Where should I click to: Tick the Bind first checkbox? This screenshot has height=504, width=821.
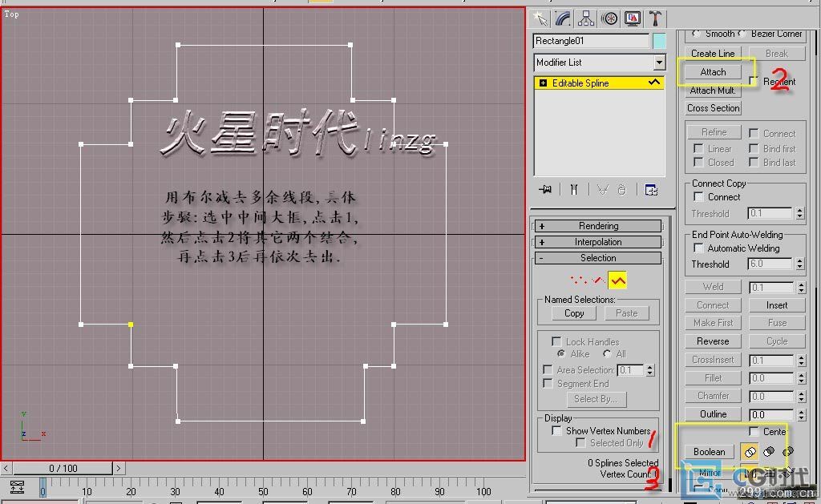pos(754,148)
